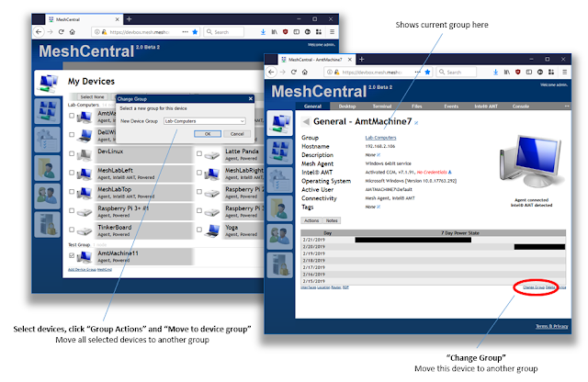Open downloads arrow in AmtMachine7 browser toolbar
The height and width of the screenshot is (382, 588).
[495, 72]
